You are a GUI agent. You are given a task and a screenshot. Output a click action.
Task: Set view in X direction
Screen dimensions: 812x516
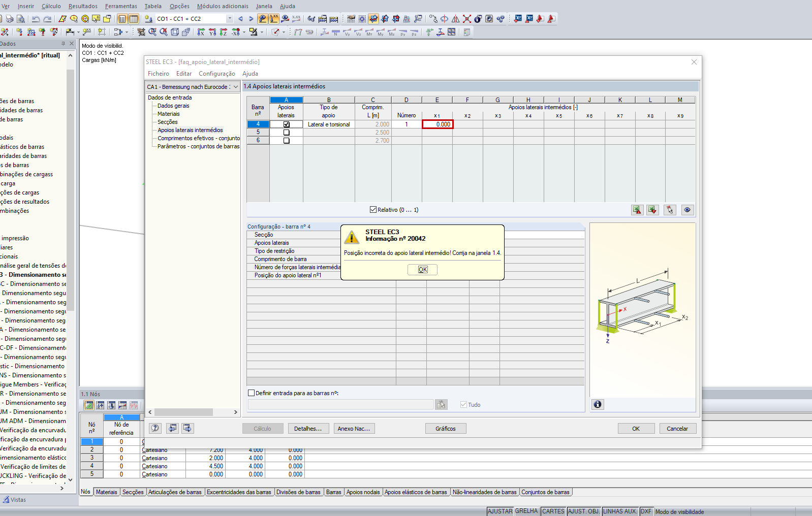pyautogui.click(x=201, y=32)
